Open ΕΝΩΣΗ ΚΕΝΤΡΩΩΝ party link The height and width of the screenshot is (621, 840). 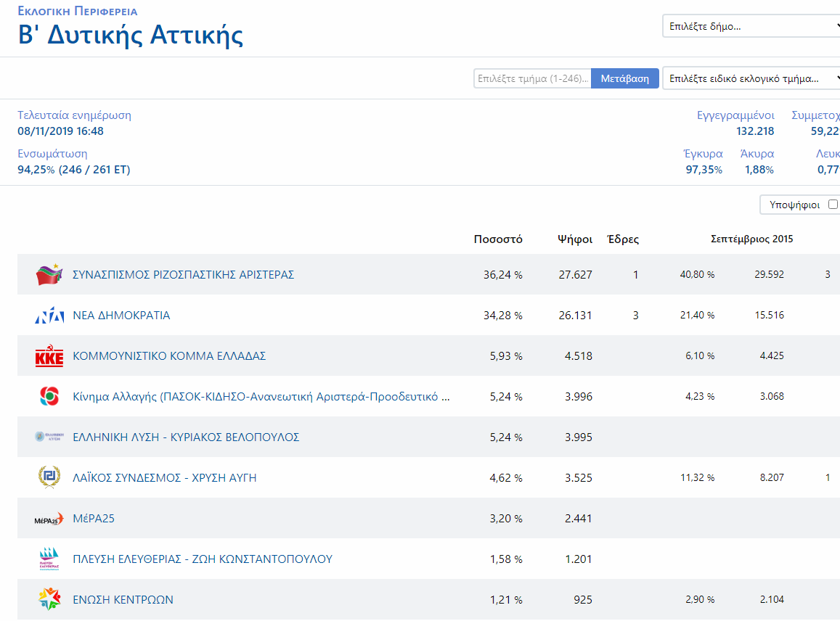123,599
